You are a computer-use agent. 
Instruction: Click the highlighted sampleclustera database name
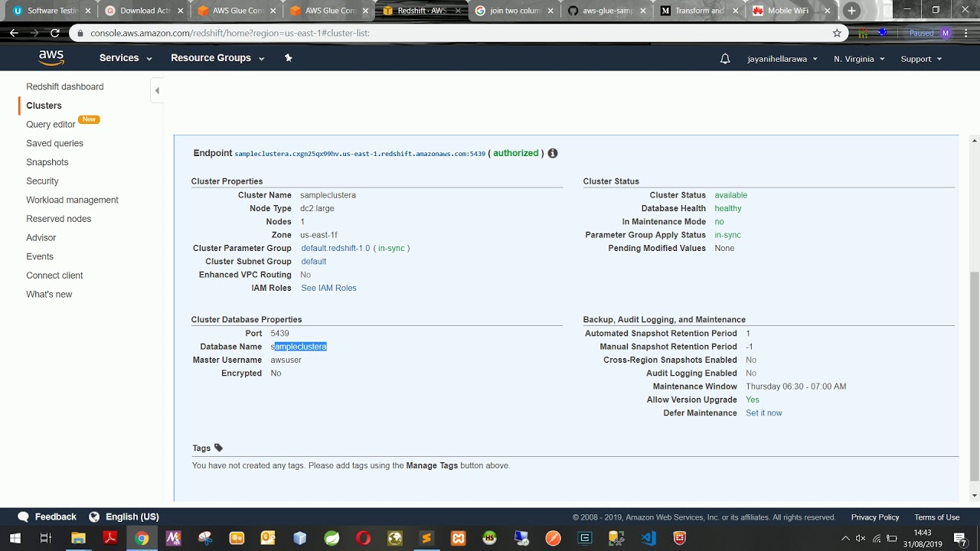tap(299, 347)
